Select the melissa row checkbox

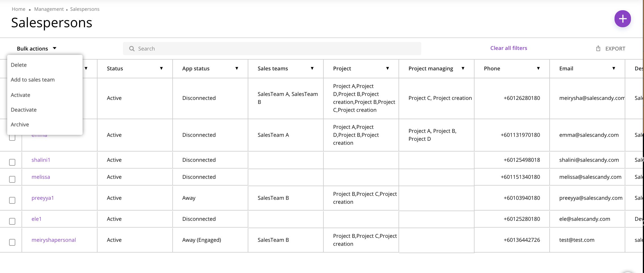pos(12,179)
